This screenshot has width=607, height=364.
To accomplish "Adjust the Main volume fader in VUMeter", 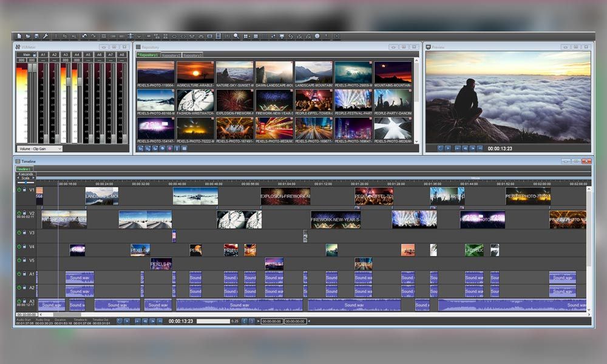I will pyautogui.click(x=32, y=68).
